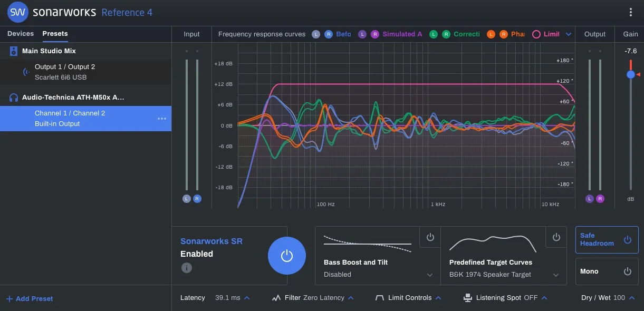Click the headphones icon beside Audio-Technica
Screen dimensions: 644x311
(14, 98)
